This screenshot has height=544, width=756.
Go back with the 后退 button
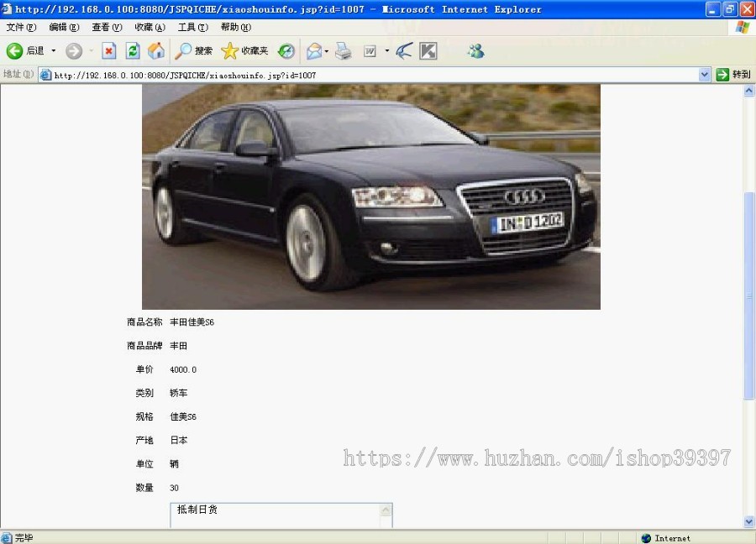pos(25,50)
